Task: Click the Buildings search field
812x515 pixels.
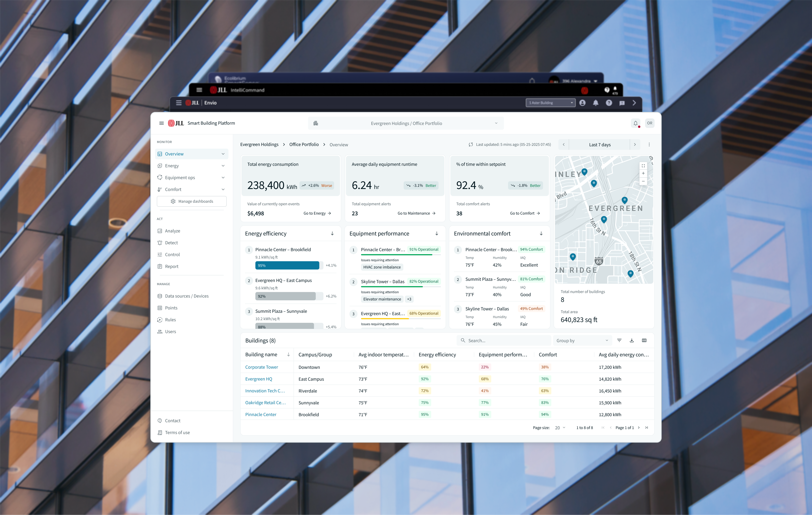Action: (504, 341)
